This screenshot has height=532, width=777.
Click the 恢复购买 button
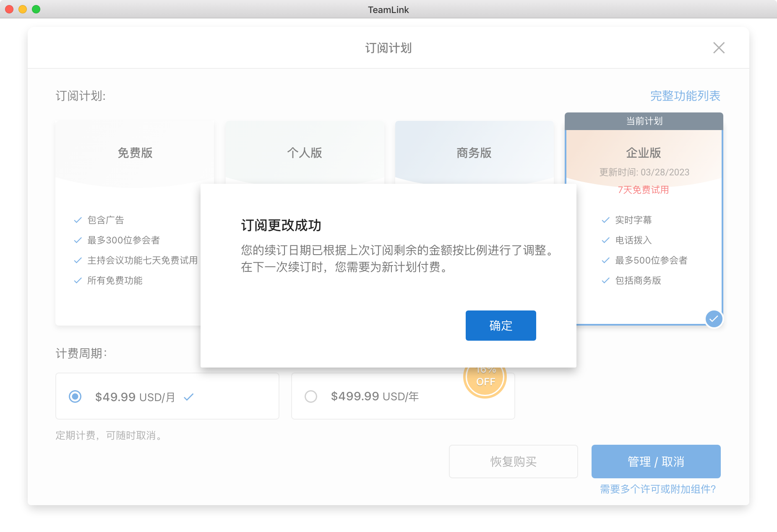pyautogui.click(x=513, y=462)
